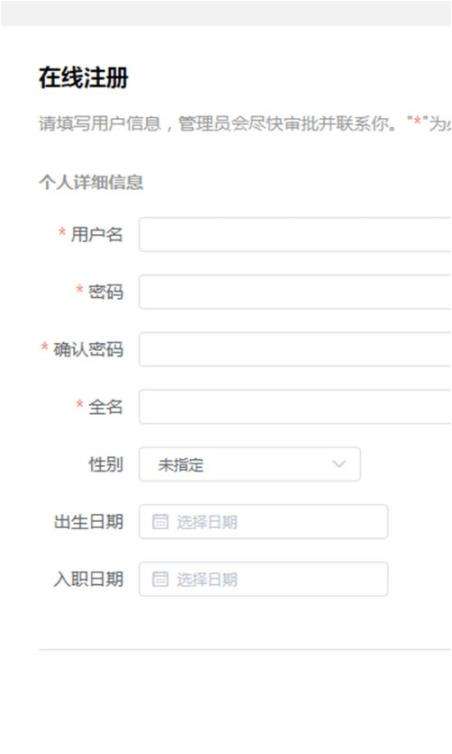
Task: Click the calendar icon in 入职日期 field
Action: 160,579
